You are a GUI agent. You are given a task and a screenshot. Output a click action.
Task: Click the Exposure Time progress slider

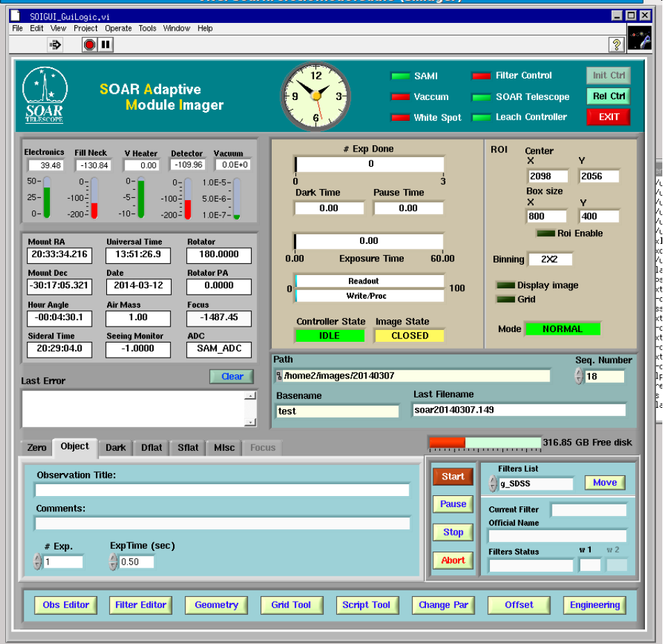tap(368, 241)
